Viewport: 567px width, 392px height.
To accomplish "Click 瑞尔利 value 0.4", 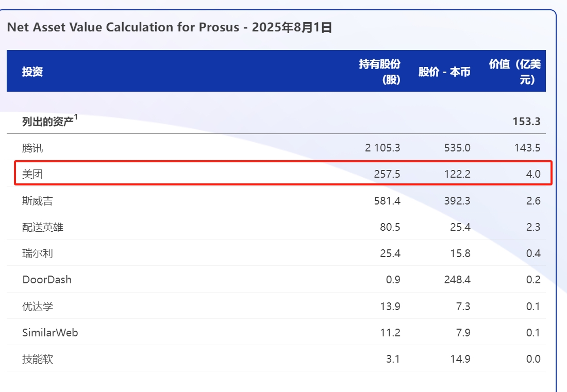I will point(533,253).
